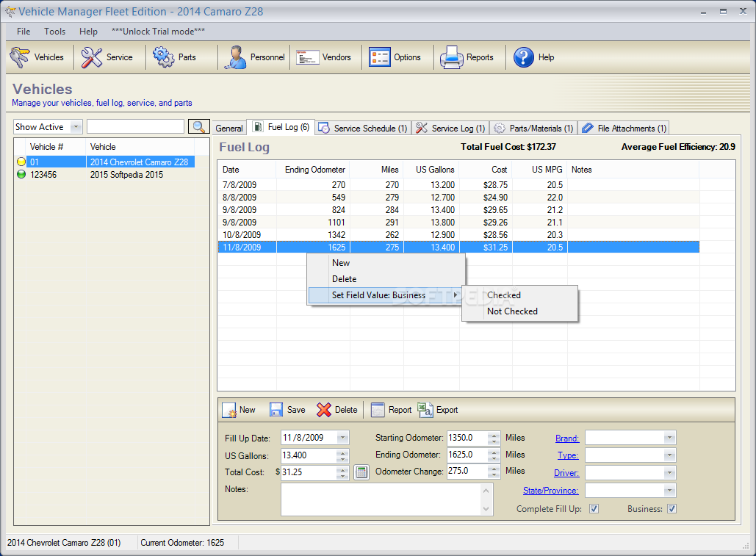Image resolution: width=756 pixels, height=556 pixels.
Task: Expand the Driver dropdown
Action: pos(669,473)
